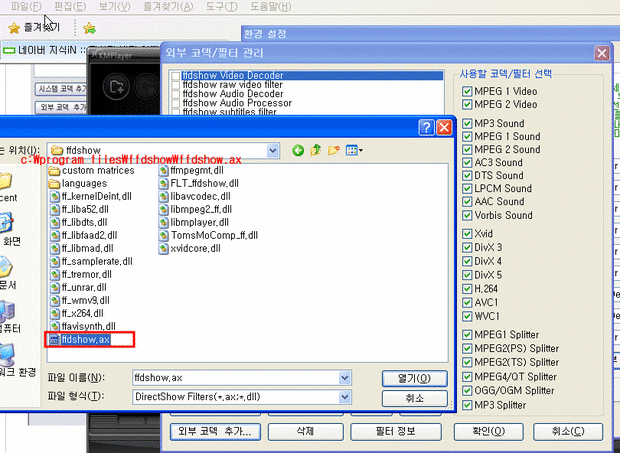The width and height of the screenshot is (620, 453).
Task: Select ff_samplerate.dll file
Action: pos(91,262)
